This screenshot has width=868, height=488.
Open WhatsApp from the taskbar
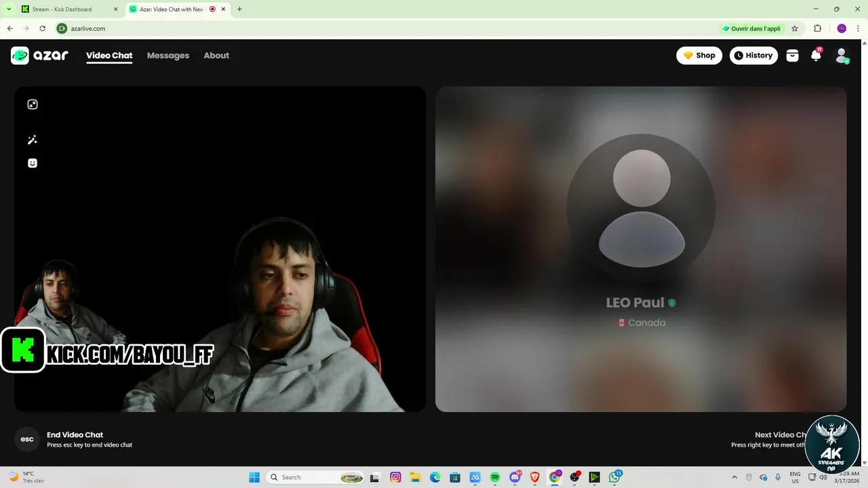(x=615, y=477)
